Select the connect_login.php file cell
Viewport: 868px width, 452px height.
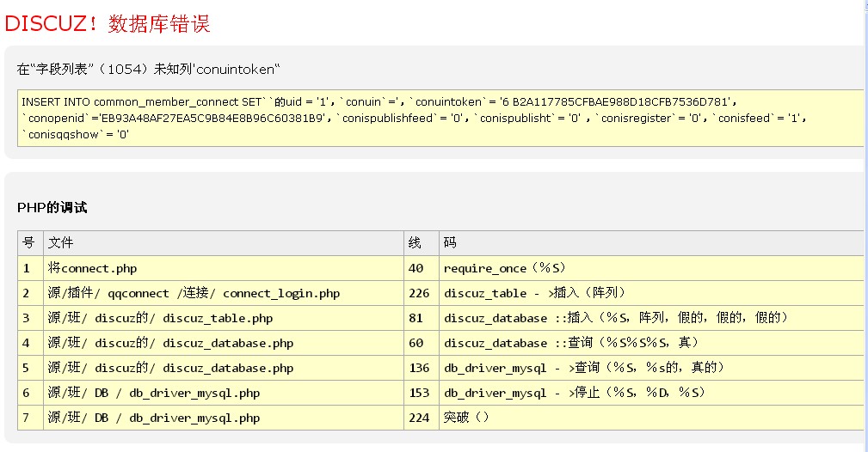coord(224,293)
